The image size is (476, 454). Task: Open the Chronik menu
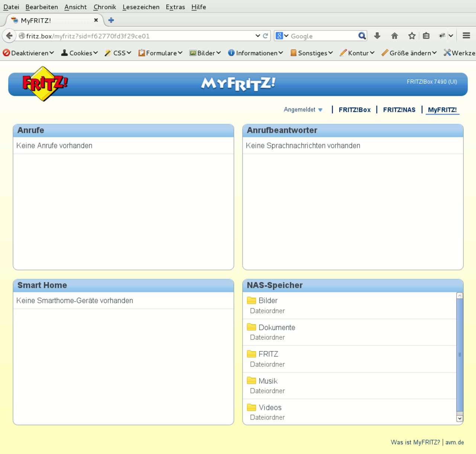[104, 7]
